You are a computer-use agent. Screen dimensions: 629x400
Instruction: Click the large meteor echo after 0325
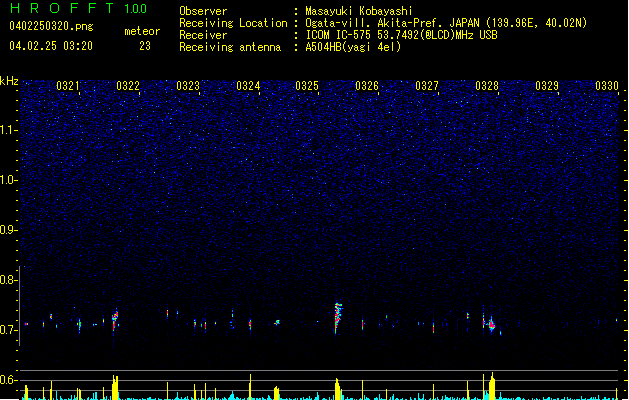pos(338,318)
